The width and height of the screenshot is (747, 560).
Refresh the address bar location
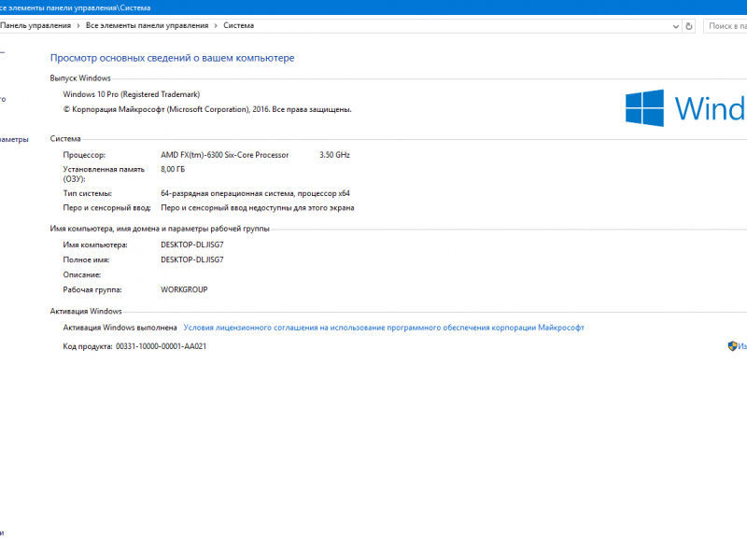pyautogui.click(x=688, y=26)
